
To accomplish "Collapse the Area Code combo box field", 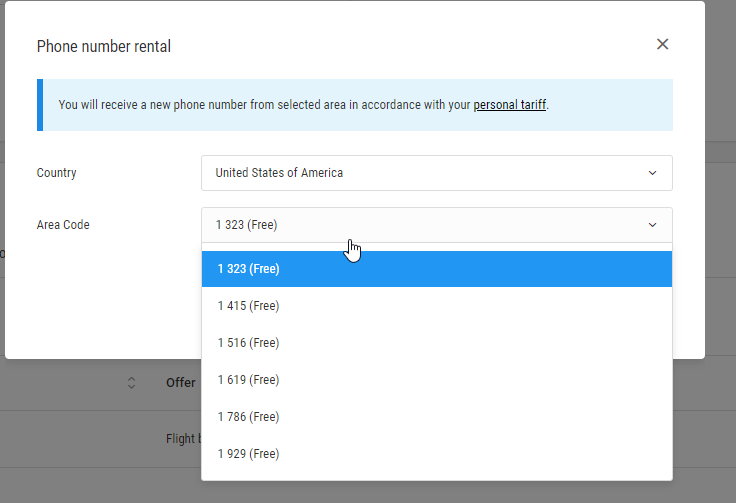I will [x=437, y=225].
